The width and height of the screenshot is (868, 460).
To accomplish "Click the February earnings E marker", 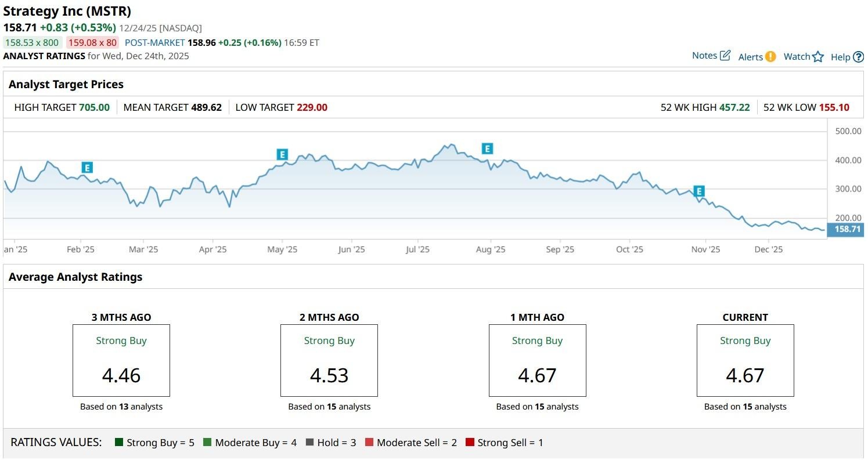I will [x=87, y=168].
